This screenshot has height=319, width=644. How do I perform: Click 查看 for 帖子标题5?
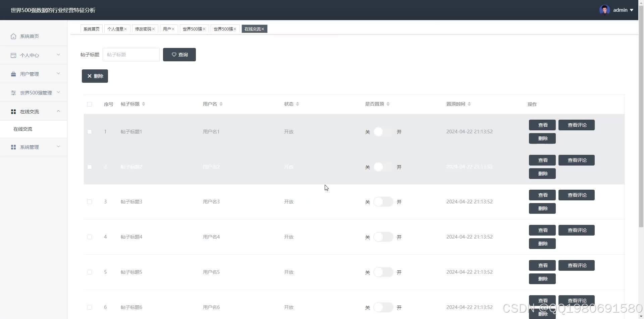coord(542,265)
